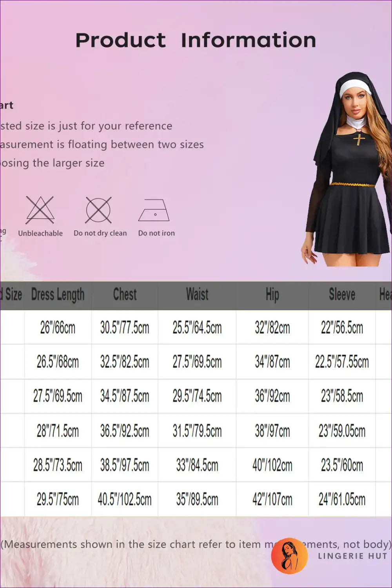
Task: Click the Do not iron icon
Action: pos(154,211)
